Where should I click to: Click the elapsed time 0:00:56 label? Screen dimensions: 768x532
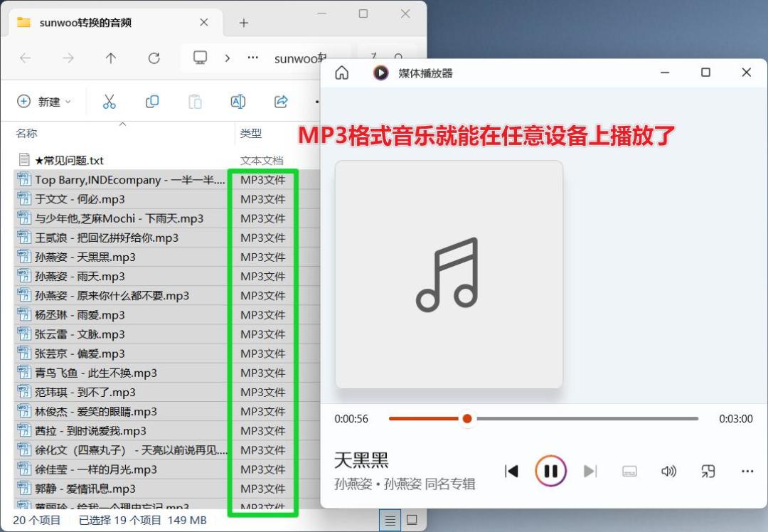tap(351, 419)
